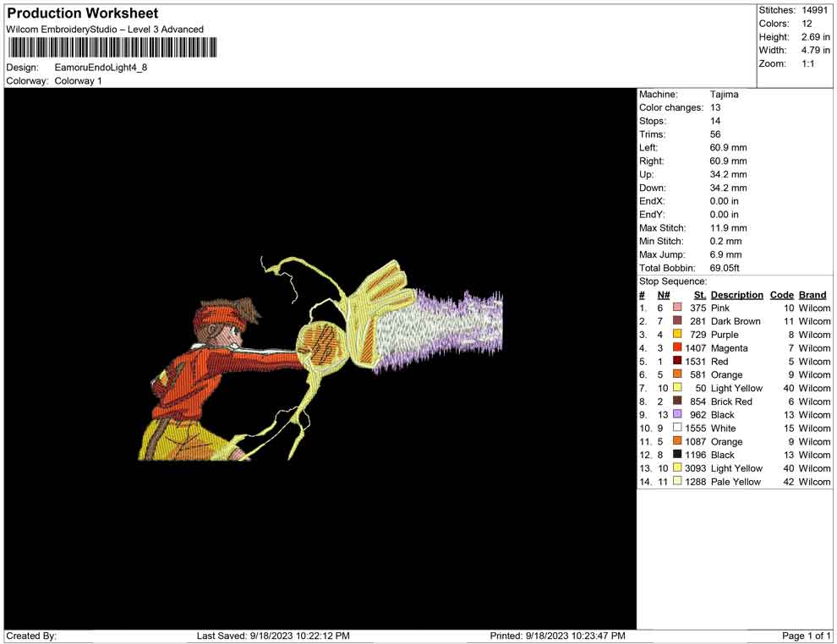Click the Pink color swatch in stop 1
Screen dimensions: 837x644
[x=677, y=308]
